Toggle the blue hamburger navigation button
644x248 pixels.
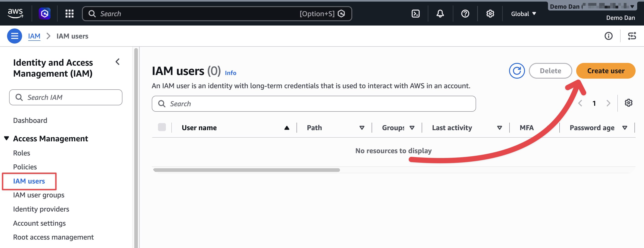click(x=15, y=36)
